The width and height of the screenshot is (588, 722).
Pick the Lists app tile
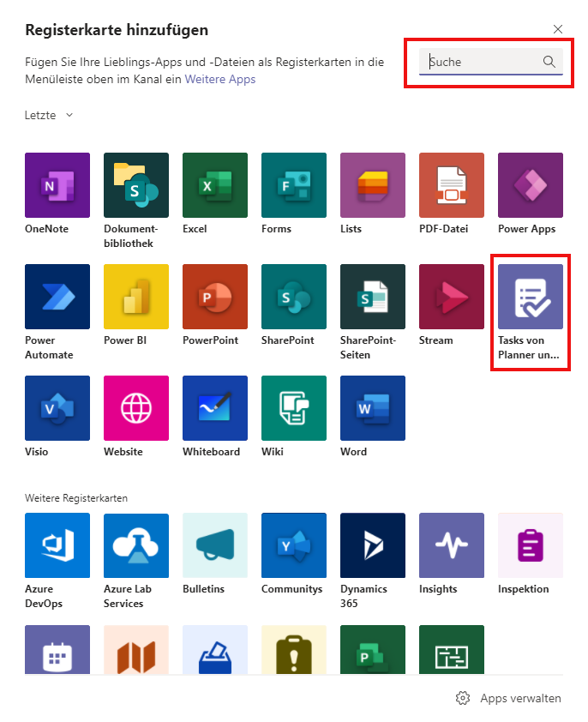tap(373, 185)
